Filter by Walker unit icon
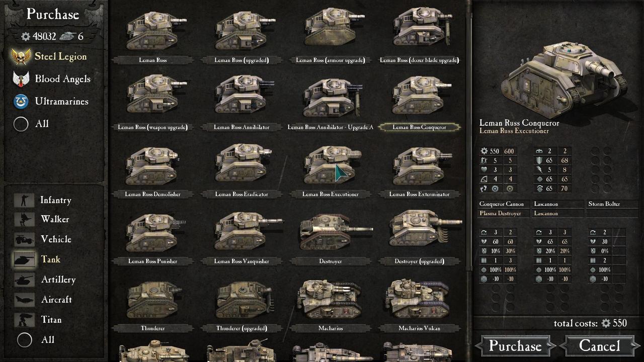 coord(24,219)
